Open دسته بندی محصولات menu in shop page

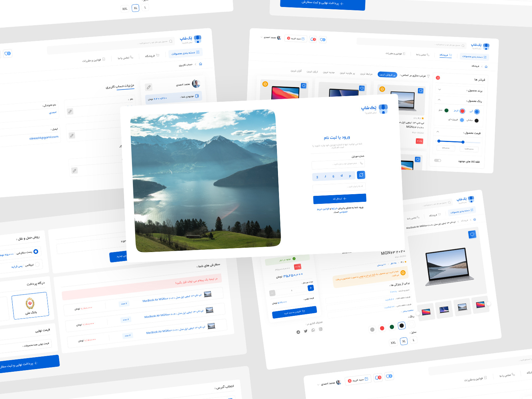(474, 57)
